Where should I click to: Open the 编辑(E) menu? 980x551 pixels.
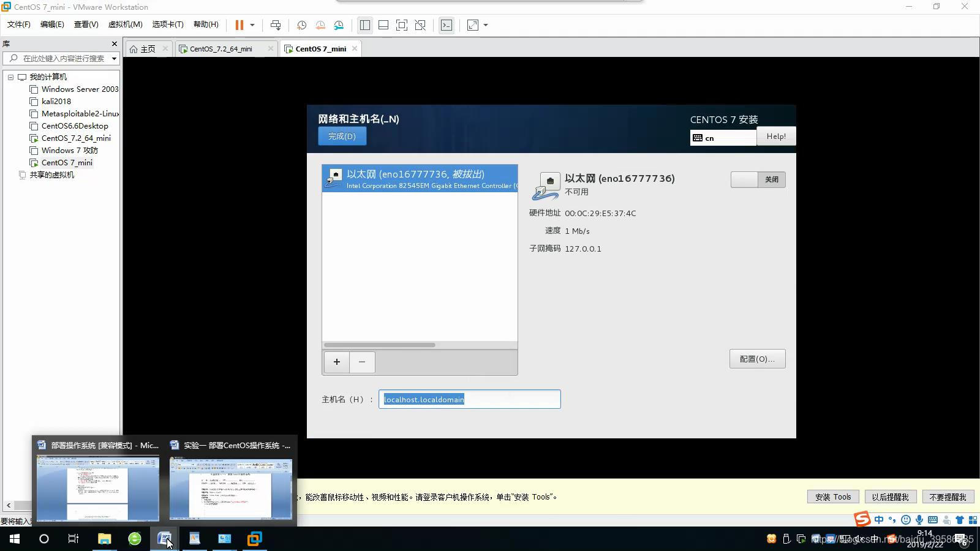tap(52, 24)
